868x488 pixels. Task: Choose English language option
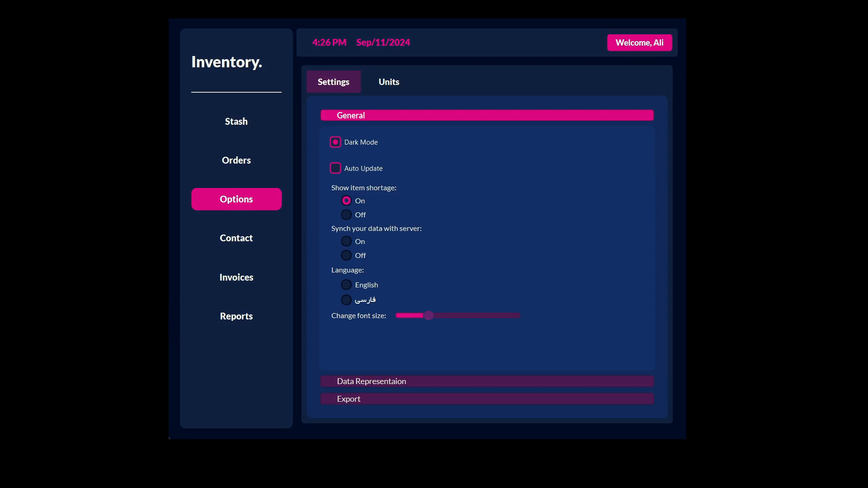click(x=346, y=285)
